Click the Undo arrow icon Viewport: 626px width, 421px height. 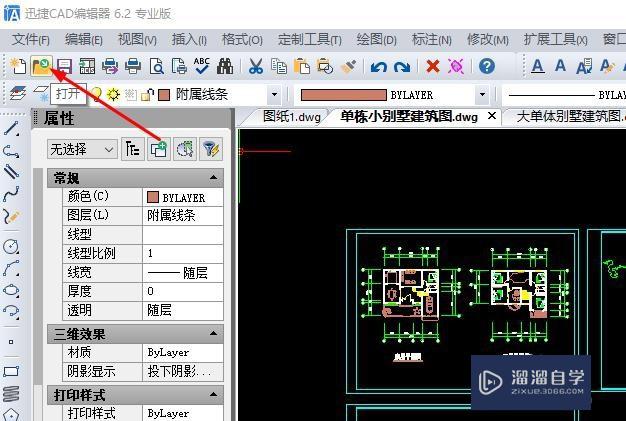coord(378,67)
